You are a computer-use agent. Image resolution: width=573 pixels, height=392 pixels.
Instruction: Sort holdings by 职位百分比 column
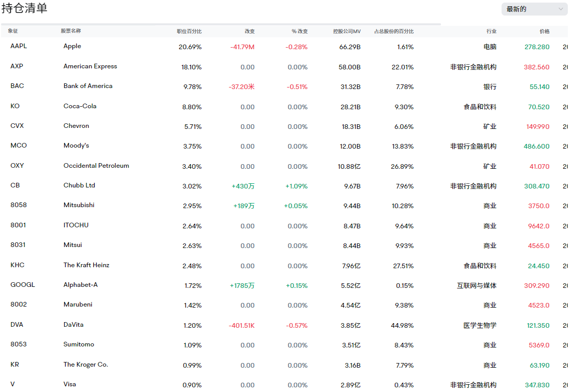189,32
